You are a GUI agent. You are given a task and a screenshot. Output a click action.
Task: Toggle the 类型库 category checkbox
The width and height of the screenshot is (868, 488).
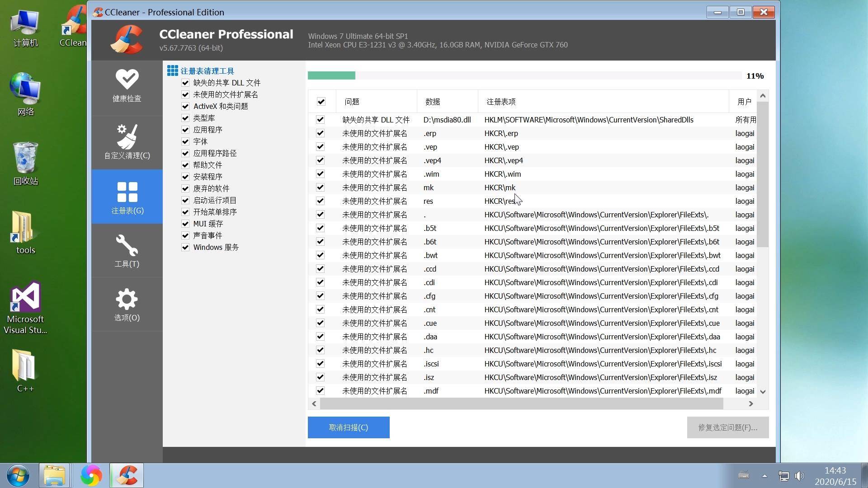click(185, 118)
